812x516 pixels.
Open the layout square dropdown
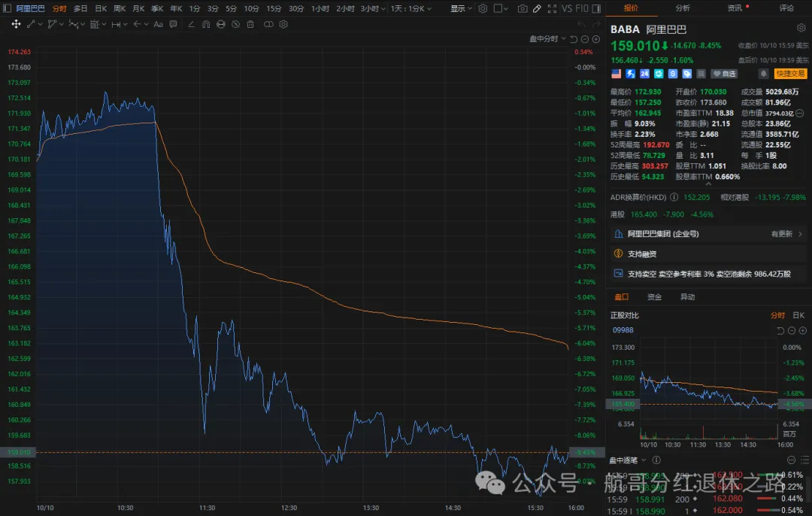pyautogui.click(x=501, y=8)
